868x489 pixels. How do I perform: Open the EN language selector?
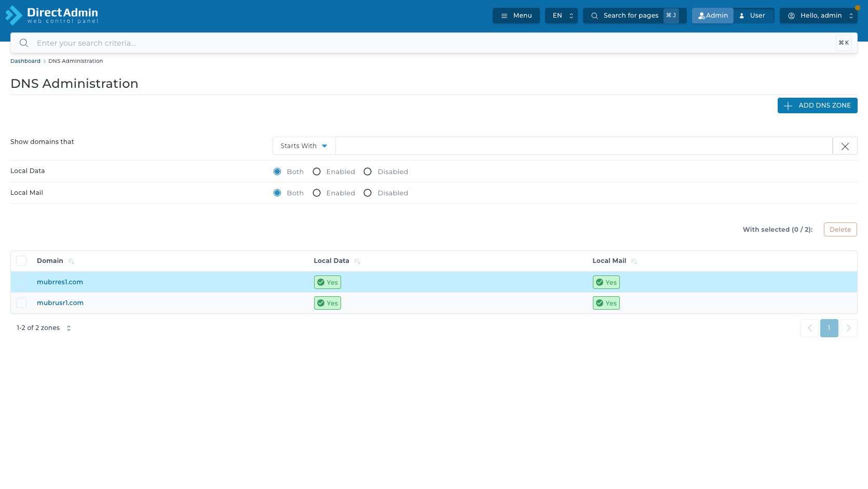(561, 16)
